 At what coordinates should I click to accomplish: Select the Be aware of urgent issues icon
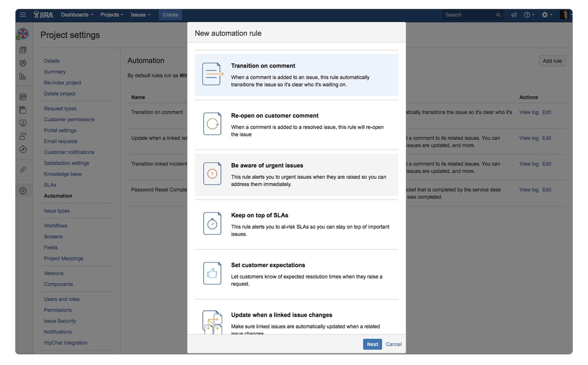tap(212, 173)
